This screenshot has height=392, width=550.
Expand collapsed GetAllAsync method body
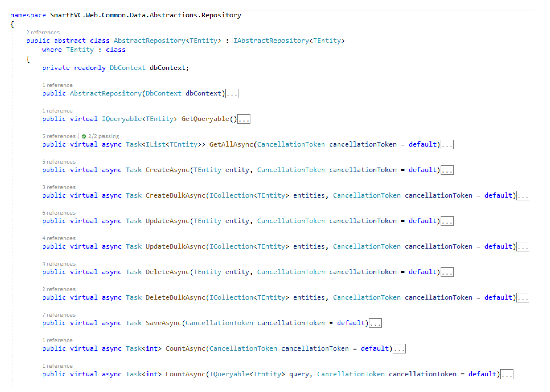[x=447, y=145]
